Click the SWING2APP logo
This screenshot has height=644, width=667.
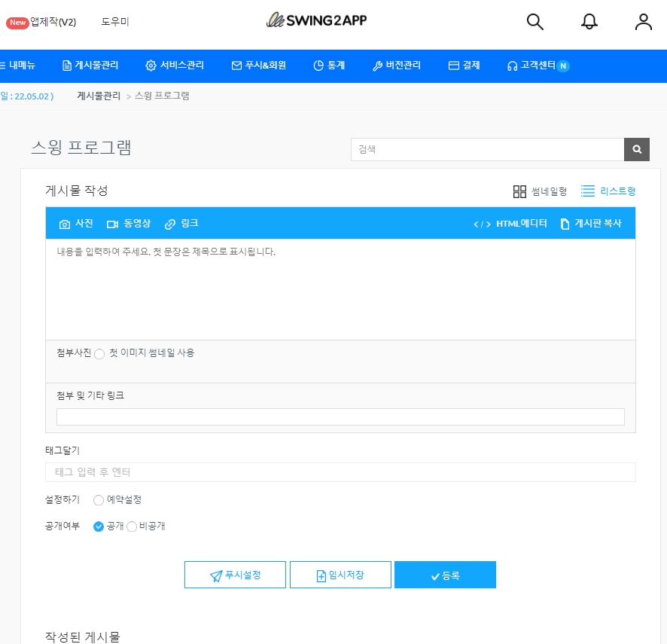[316, 20]
